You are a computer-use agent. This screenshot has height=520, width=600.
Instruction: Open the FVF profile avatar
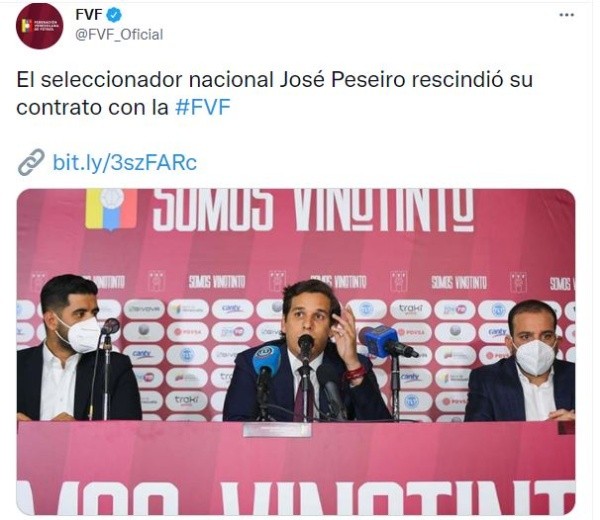coord(40,26)
